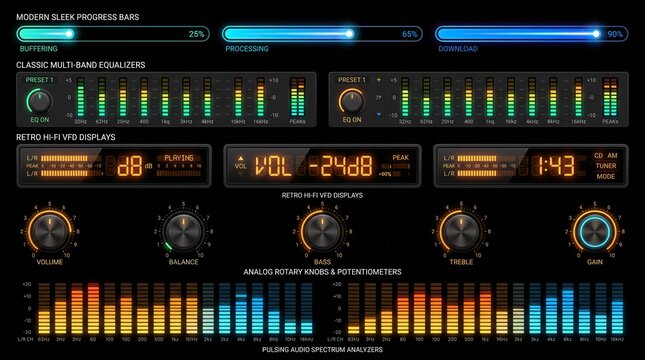Click the Download progress bar handle at 90%
The height and width of the screenshot is (360, 645).
pyautogui.click(x=596, y=34)
